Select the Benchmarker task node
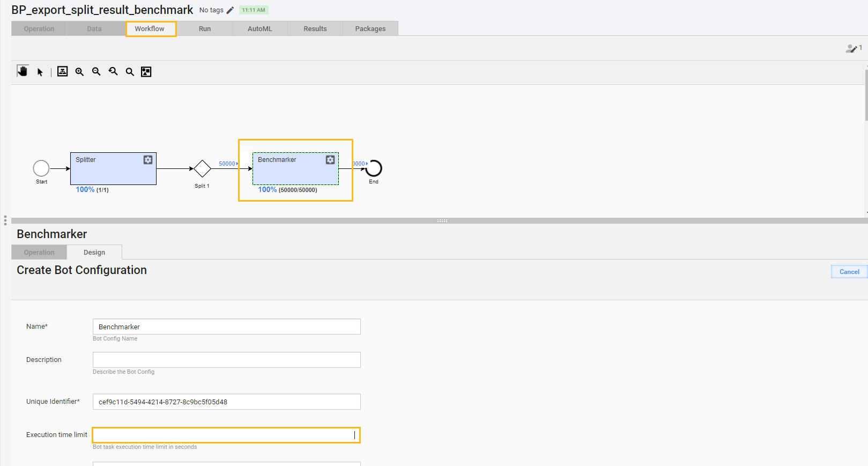Screen dimensions: 868x466 [x=295, y=168]
